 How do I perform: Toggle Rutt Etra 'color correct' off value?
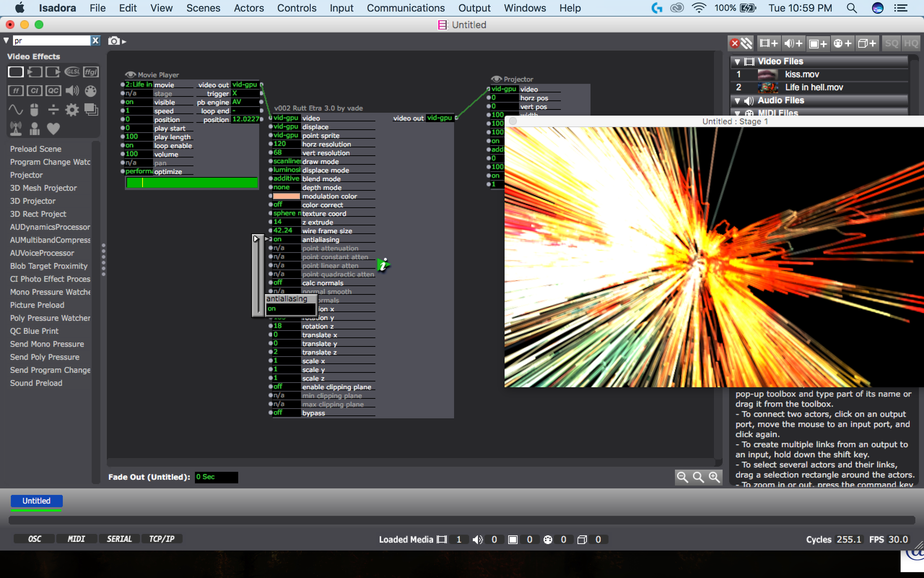pyautogui.click(x=286, y=204)
